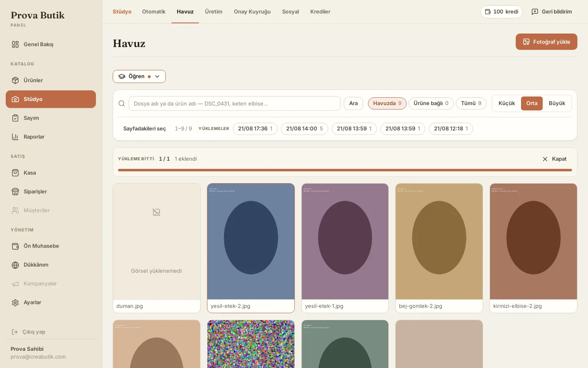Select the yesil-etek-2.jpg thumbnail

click(251, 248)
